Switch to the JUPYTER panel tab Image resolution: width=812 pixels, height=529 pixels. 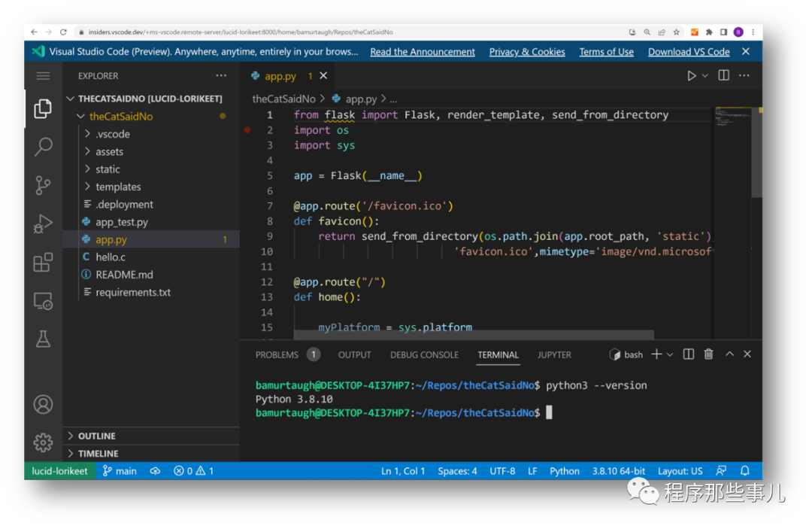pos(554,355)
